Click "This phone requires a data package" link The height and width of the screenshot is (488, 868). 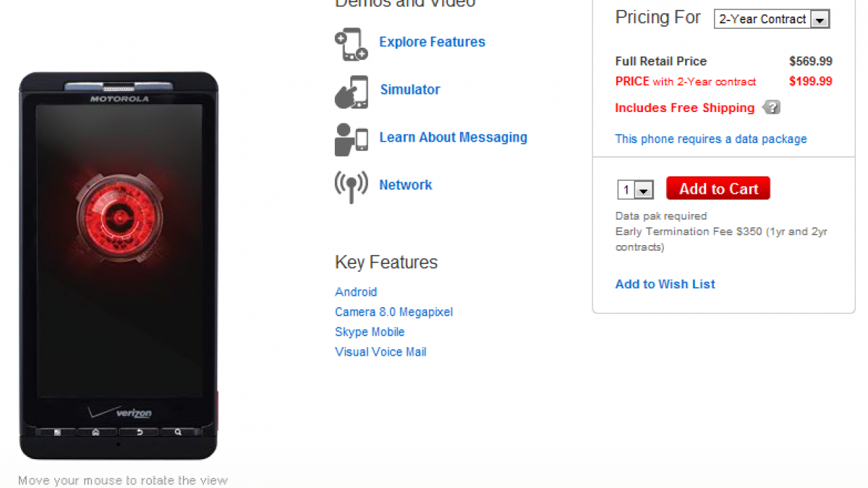pos(710,139)
